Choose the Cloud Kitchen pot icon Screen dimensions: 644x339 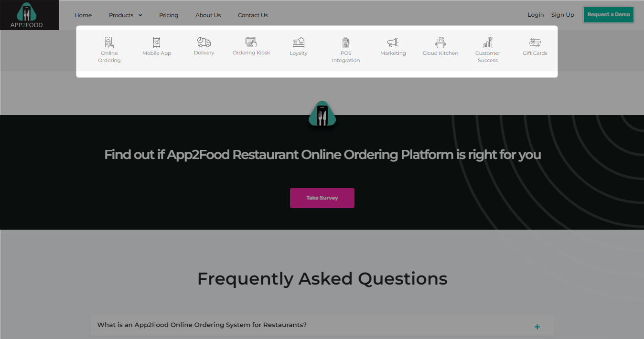(x=440, y=42)
